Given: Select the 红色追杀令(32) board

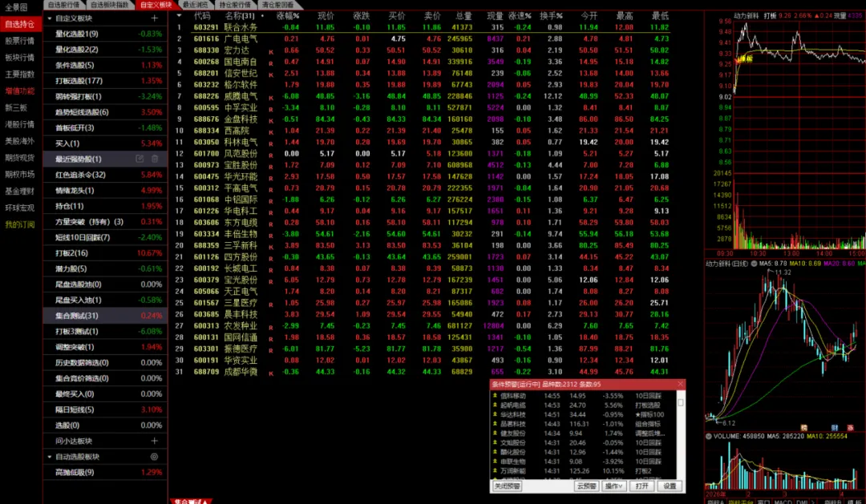Looking at the screenshot, I should pyautogui.click(x=105, y=175).
